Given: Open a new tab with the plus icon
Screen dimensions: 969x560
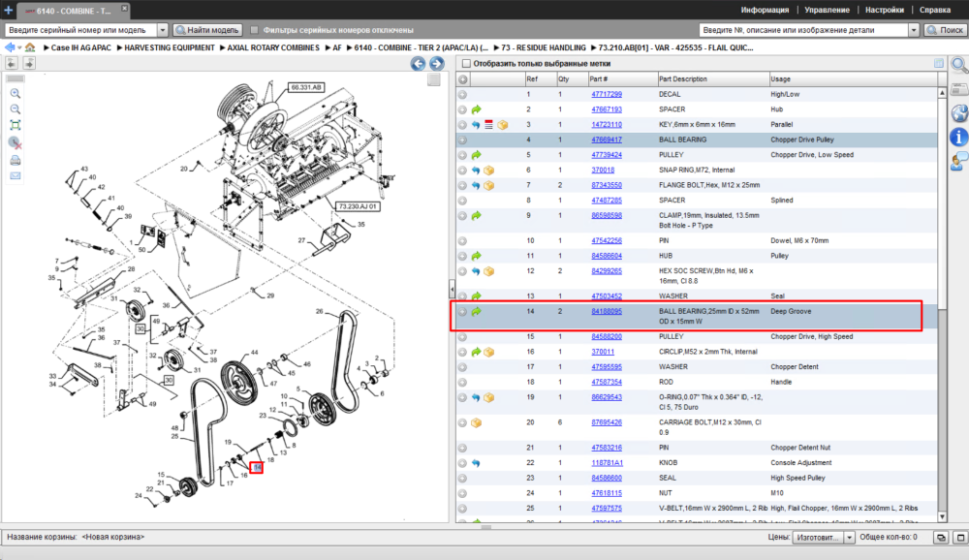Looking at the screenshot, I should click(8, 10).
